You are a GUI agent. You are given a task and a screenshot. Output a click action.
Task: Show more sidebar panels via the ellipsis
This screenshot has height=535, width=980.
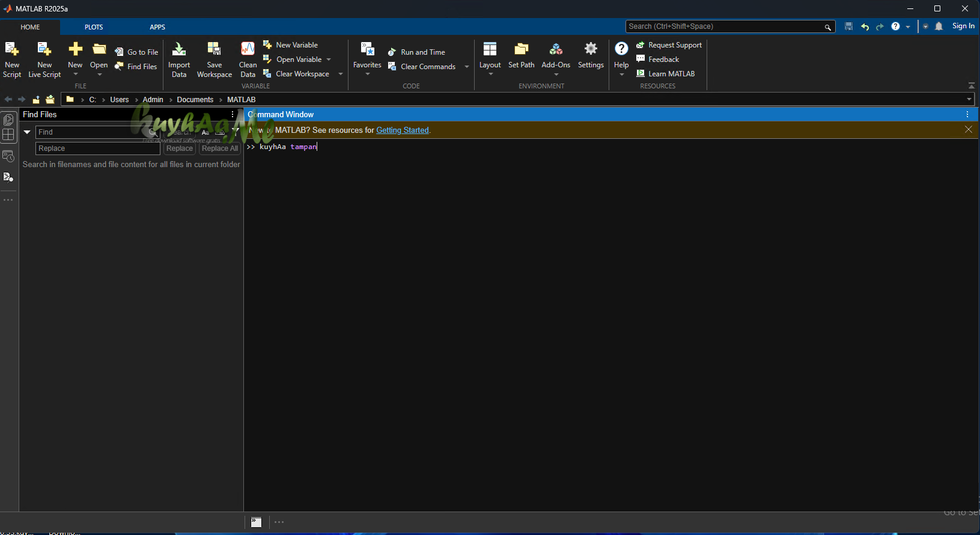coord(8,200)
